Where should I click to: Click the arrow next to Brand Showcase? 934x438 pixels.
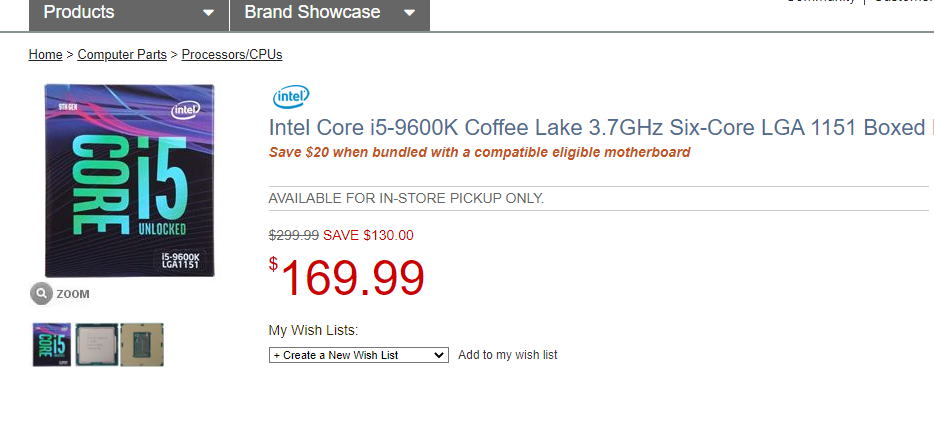409,14
